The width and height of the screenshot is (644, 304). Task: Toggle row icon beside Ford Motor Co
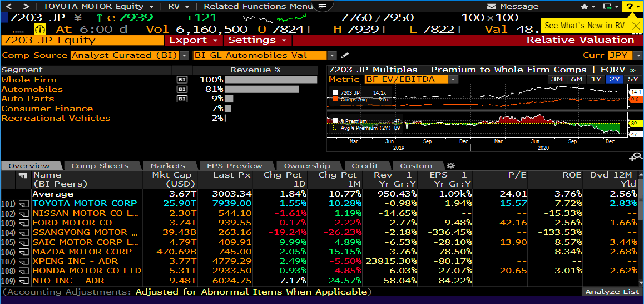pyautogui.click(x=24, y=223)
